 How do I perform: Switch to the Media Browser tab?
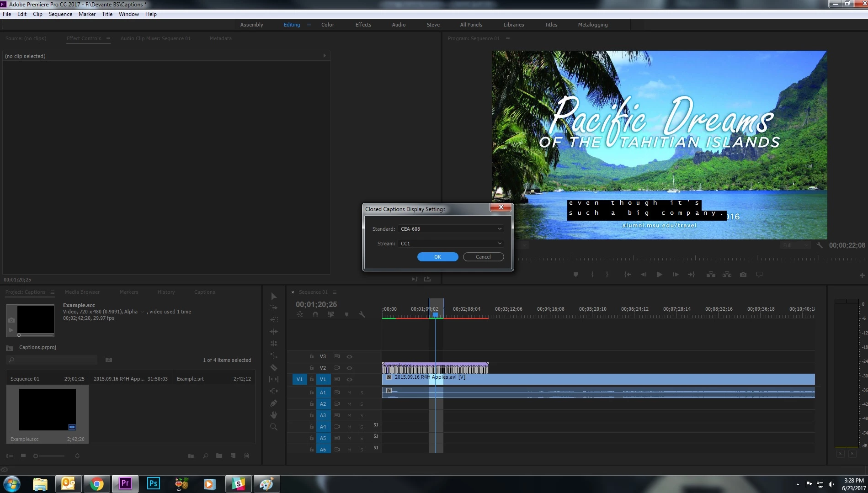[x=82, y=292]
